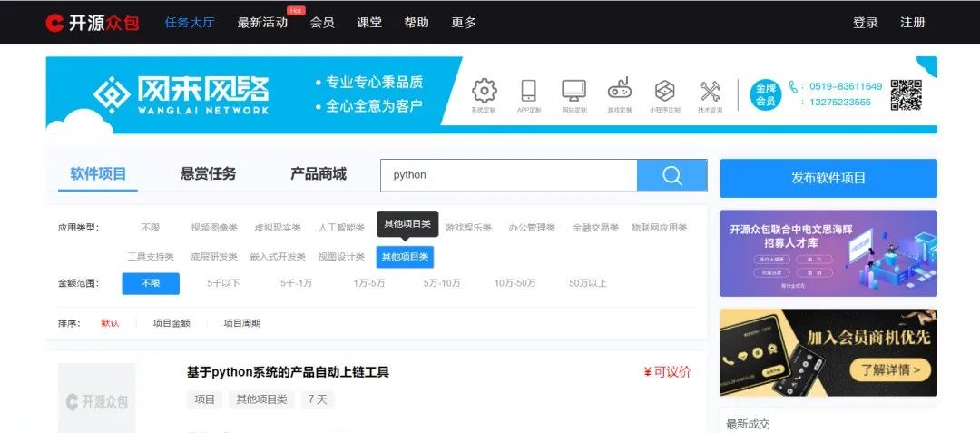Select the 50万以上 amount range
Image resolution: width=980 pixels, height=433 pixels.
(587, 283)
